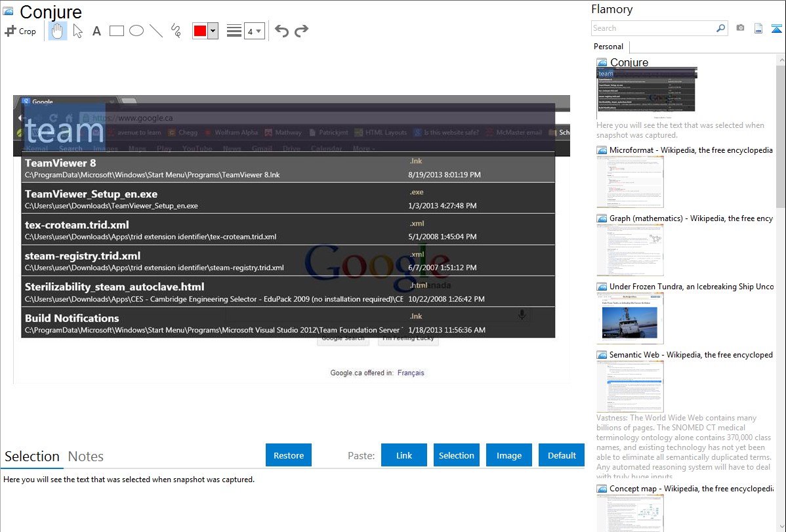
Task: Click the camera capture snapshot icon
Action: 740,28
